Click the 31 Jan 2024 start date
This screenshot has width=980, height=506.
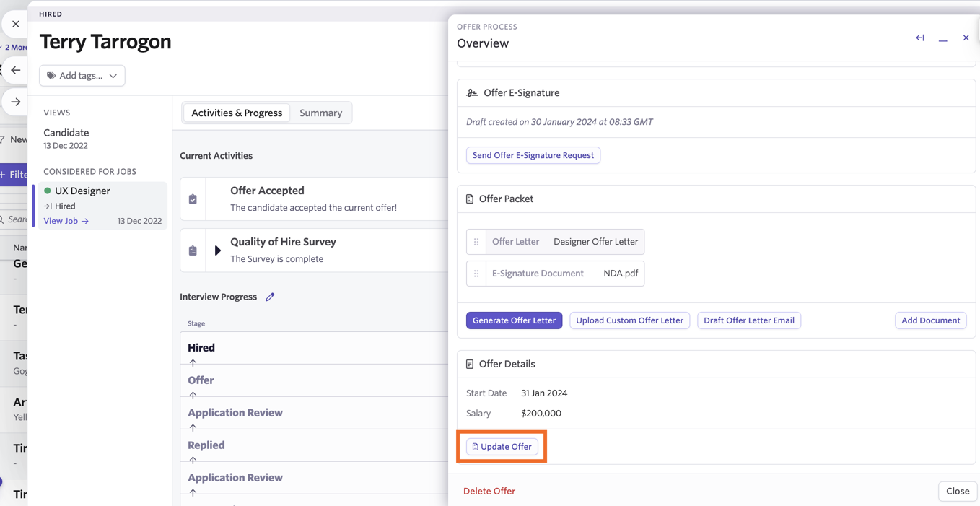coord(544,393)
